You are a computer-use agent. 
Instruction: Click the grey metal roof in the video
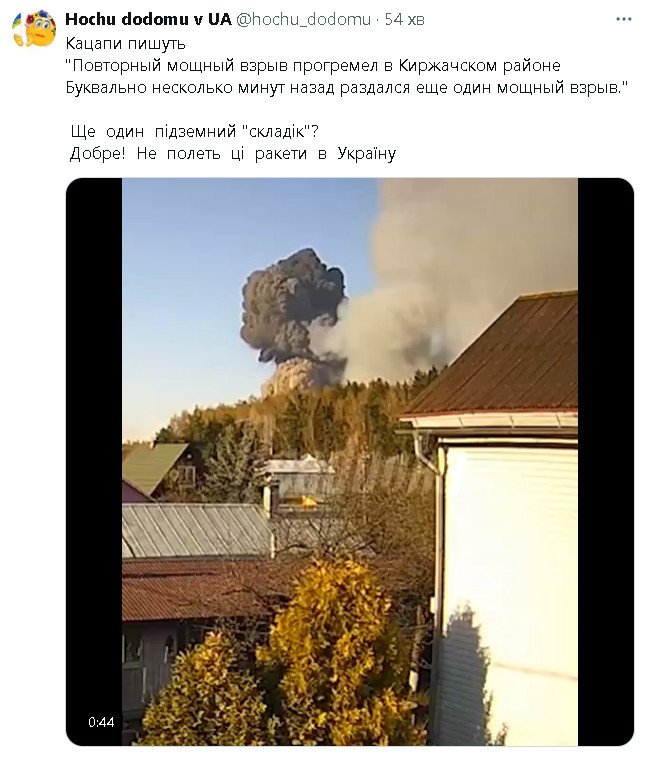pyautogui.click(x=196, y=530)
